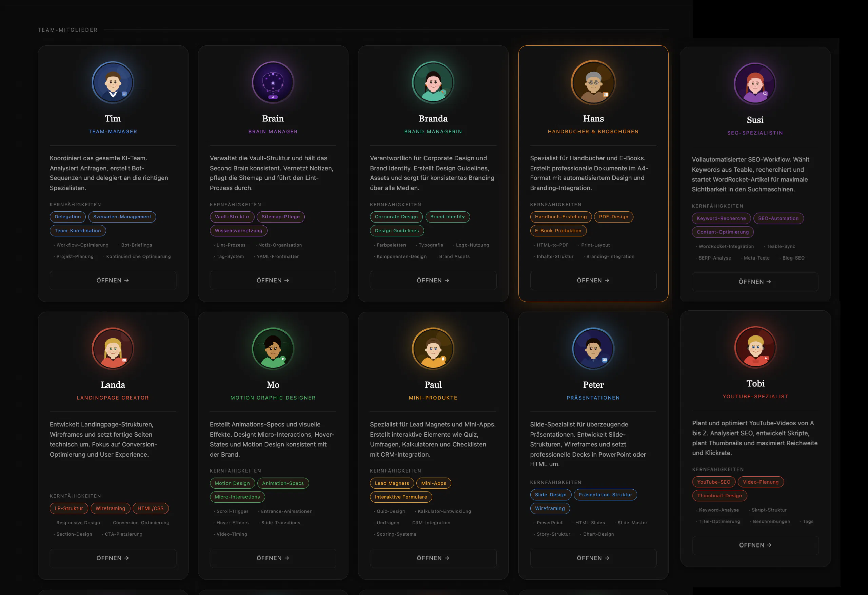Click Susi's SEO specialist avatar
868x595 pixels.
pos(755,84)
